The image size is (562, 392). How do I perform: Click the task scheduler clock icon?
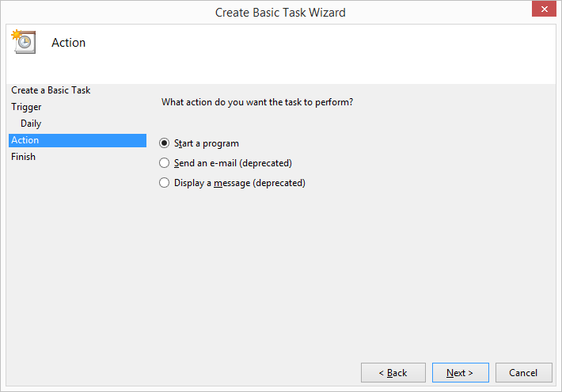point(24,42)
